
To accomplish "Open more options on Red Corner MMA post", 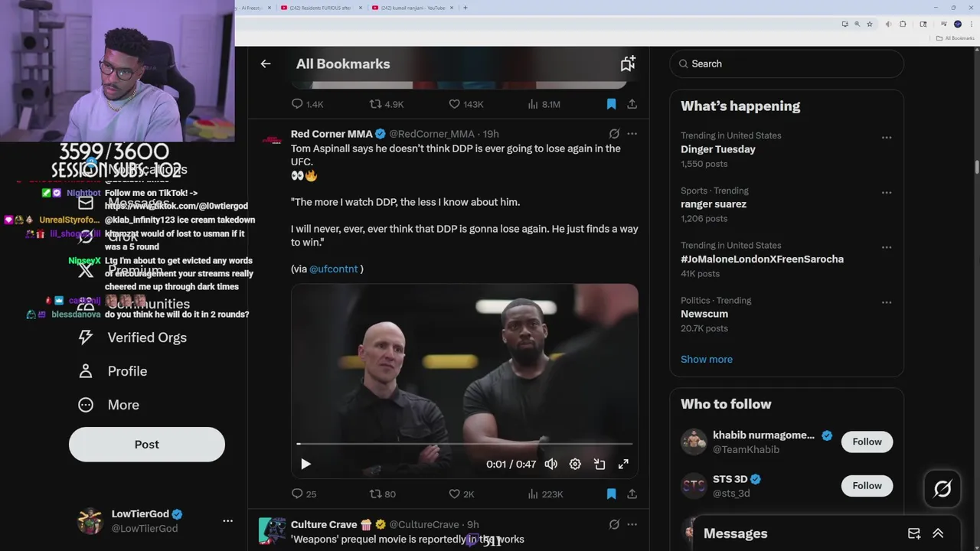I will [x=632, y=133].
